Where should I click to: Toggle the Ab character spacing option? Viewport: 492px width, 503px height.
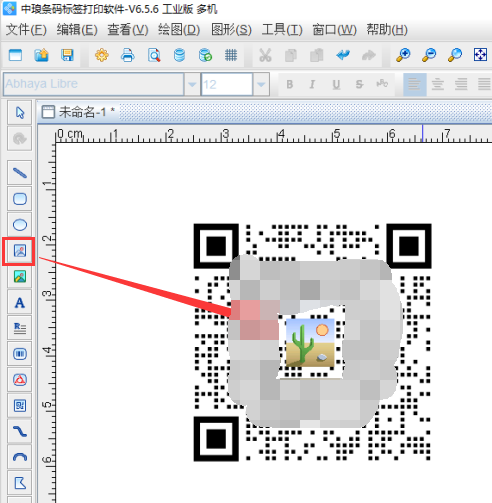click(x=382, y=84)
